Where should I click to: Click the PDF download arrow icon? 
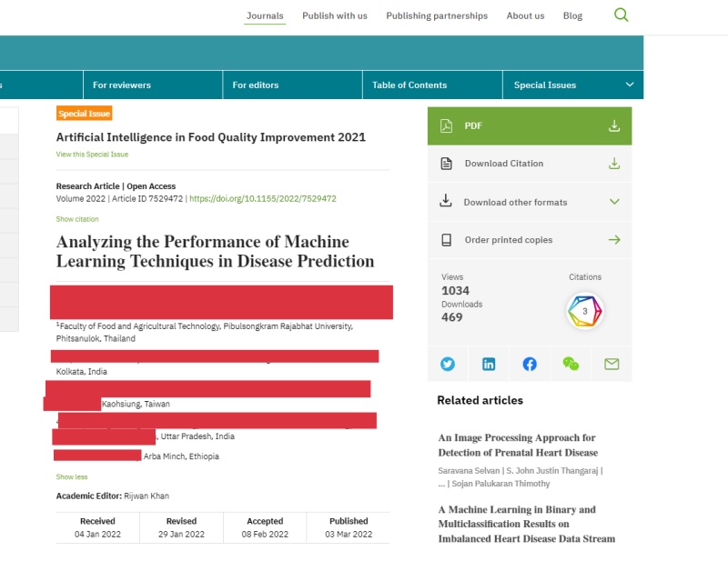point(614,126)
